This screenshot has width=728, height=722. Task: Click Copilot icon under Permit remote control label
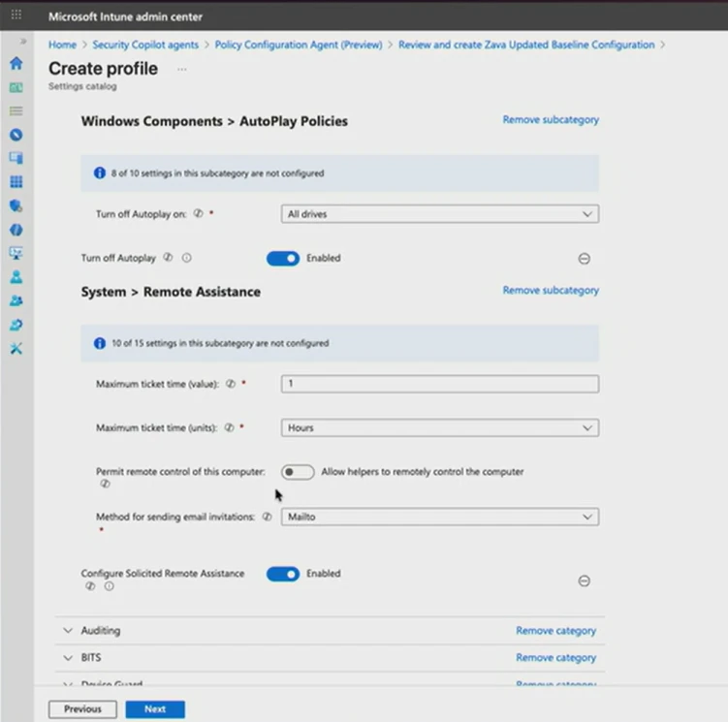tap(105, 484)
